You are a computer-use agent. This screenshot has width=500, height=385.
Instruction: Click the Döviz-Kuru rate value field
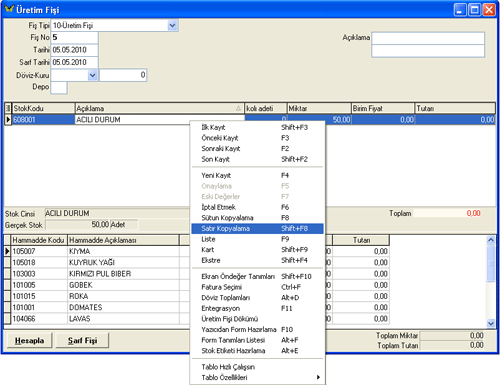point(123,75)
